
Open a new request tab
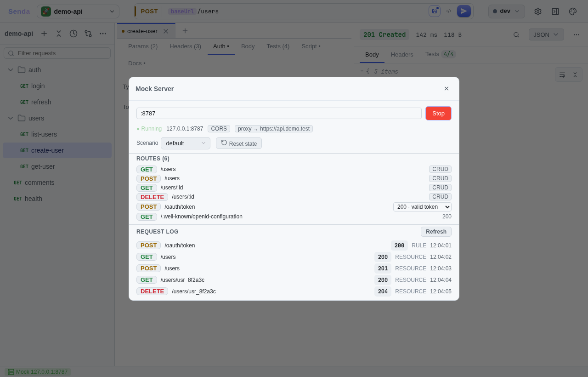185,31
